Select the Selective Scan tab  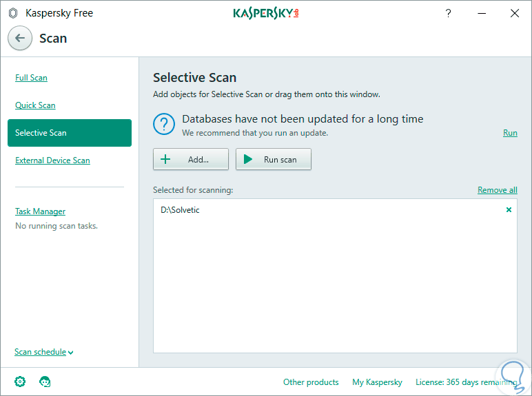(x=70, y=133)
